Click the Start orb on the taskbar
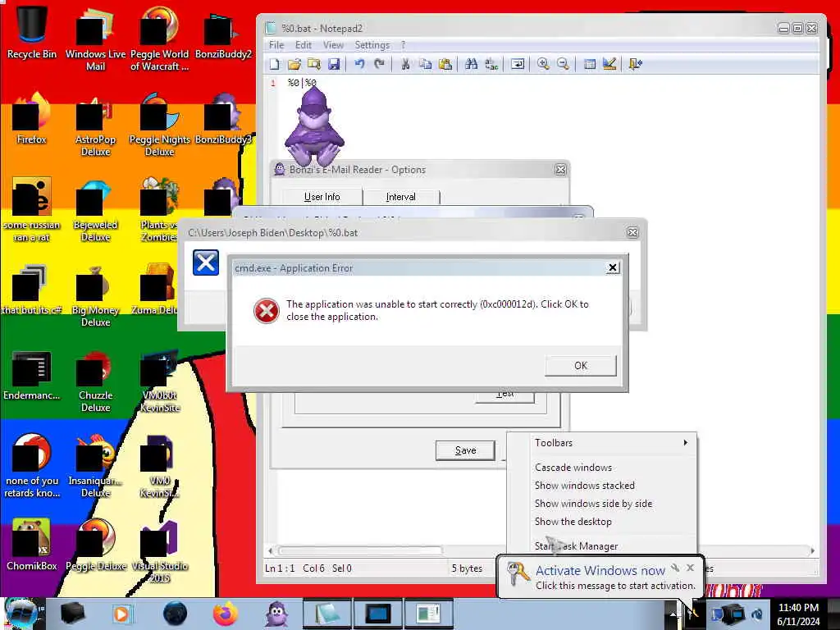This screenshot has height=630, width=840. tap(22, 614)
